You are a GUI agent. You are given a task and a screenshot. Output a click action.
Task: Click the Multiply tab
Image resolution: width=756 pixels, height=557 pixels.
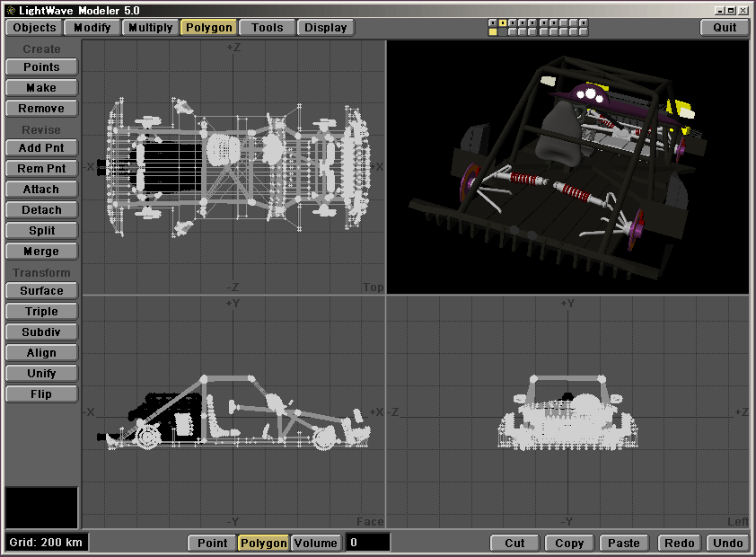[x=150, y=28]
